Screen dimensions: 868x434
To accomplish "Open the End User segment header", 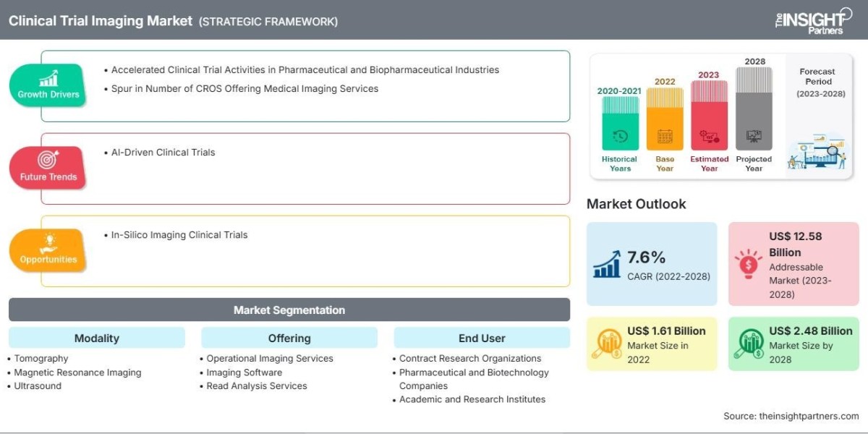I will [x=482, y=338].
